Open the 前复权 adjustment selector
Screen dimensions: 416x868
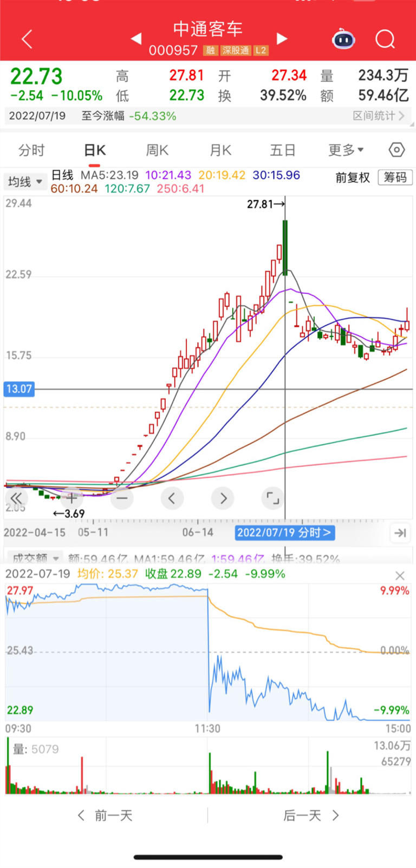353,177
